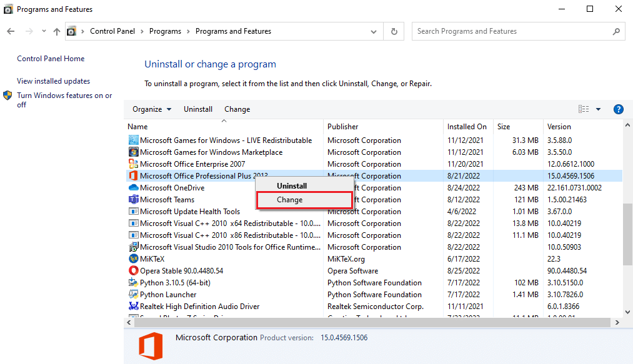This screenshot has width=633, height=364.
Task: Sort by the Installed On column header
Action: 467,127
